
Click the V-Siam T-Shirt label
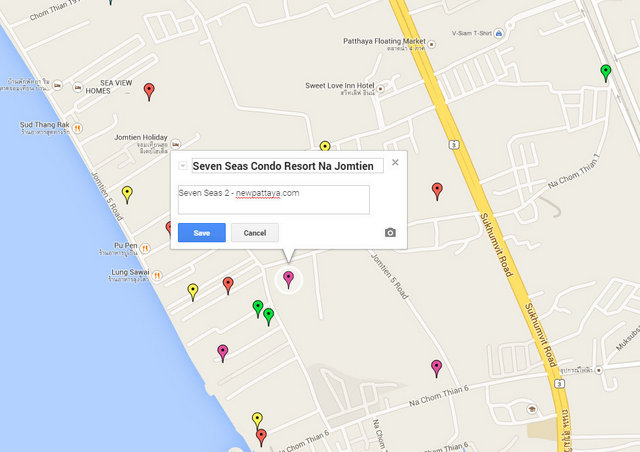471,33
